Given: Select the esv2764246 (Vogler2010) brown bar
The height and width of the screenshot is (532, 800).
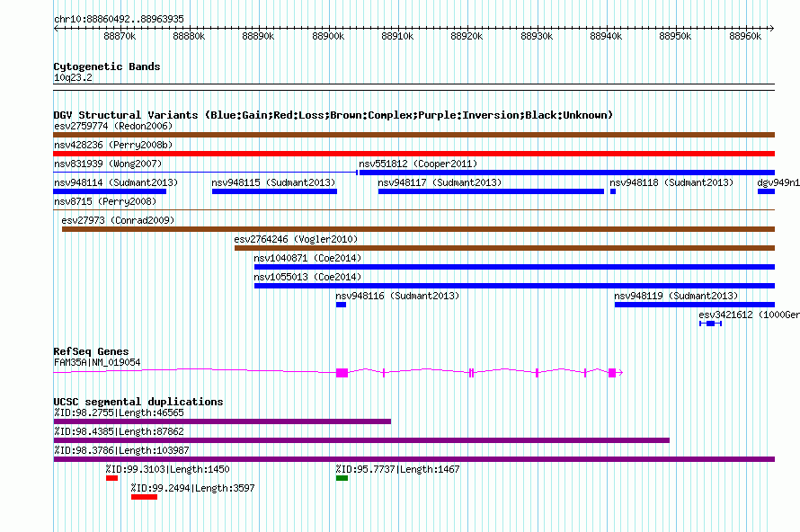Looking at the screenshot, I should pos(504,248).
